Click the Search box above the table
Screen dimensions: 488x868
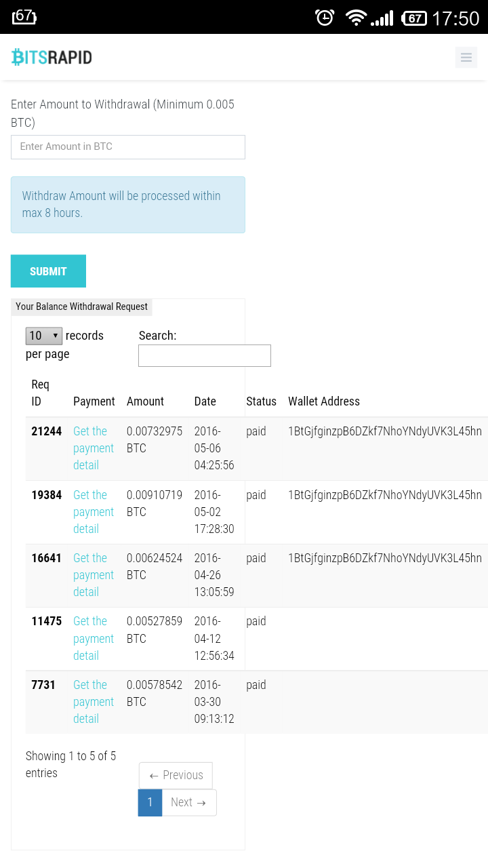[x=205, y=355]
